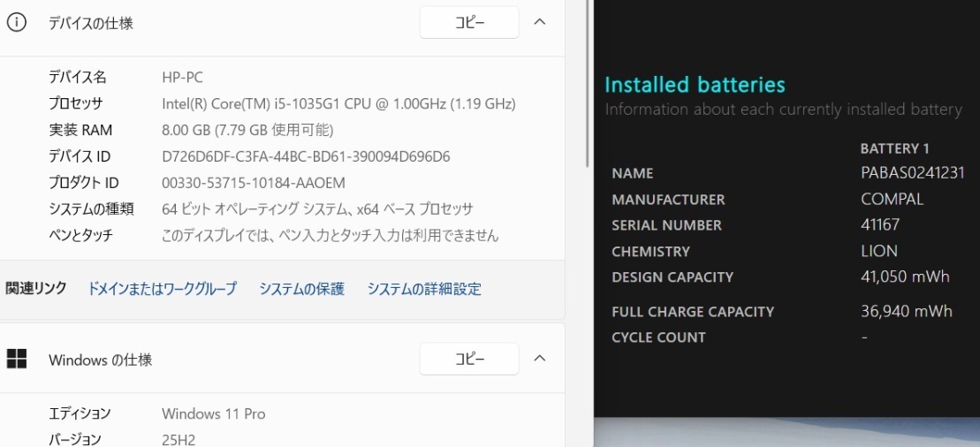
Task: Click the device specifications info icon
Action: 16,23
